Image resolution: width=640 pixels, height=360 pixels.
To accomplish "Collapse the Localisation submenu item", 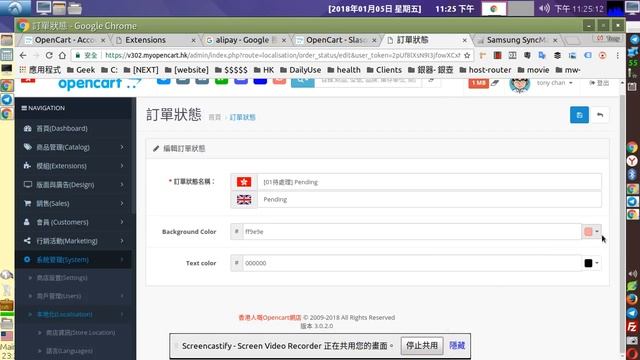I will coord(73,314).
